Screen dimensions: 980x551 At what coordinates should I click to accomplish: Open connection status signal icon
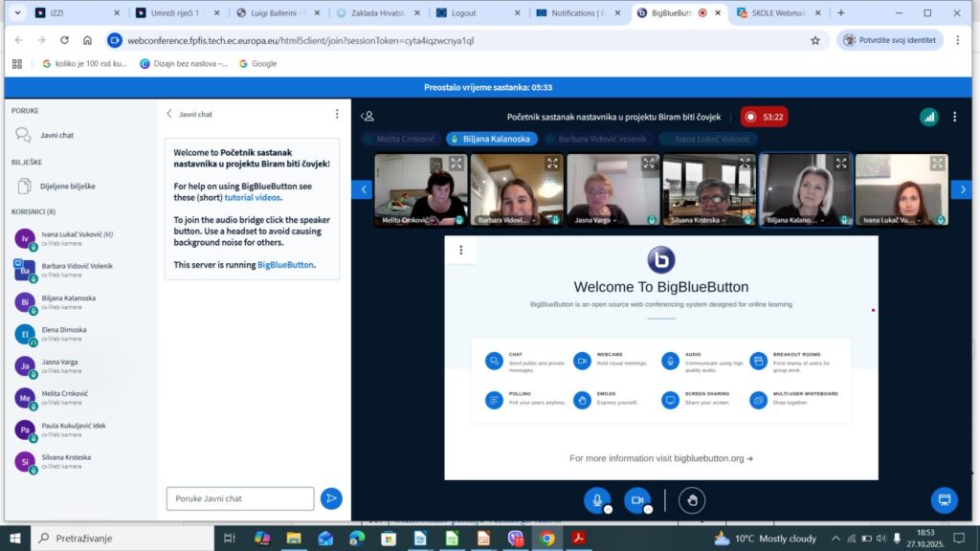[x=928, y=117]
